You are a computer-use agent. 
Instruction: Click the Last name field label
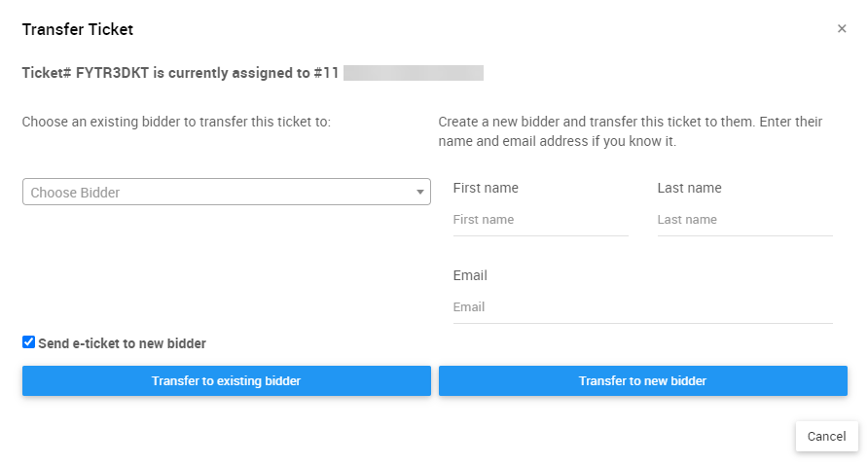coord(689,188)
